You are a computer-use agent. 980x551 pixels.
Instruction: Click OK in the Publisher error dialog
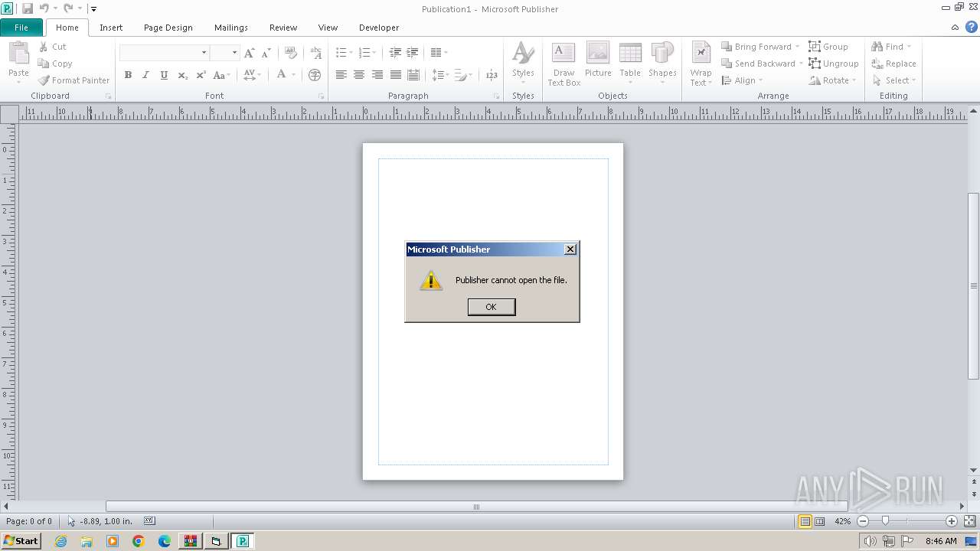click(492, 307)
